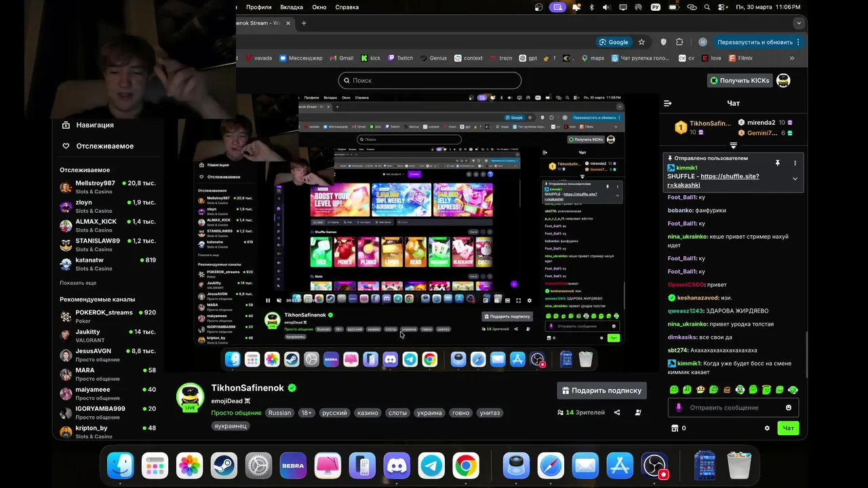
Task: Click the Получить KICKs button
Action: click(739, 80)
